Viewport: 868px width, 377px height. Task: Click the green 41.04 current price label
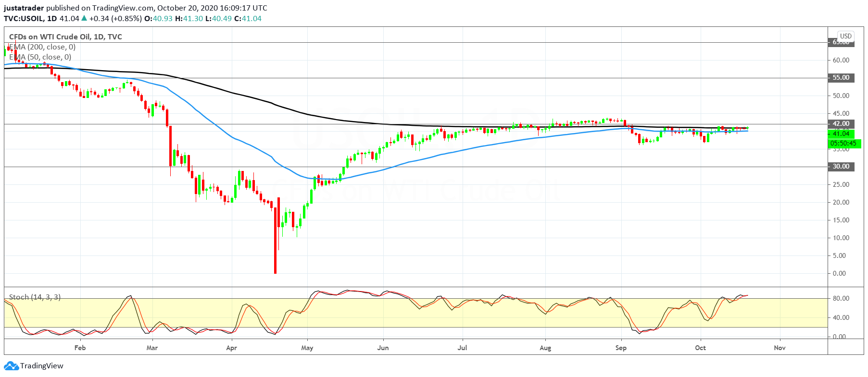click(841, 134)
